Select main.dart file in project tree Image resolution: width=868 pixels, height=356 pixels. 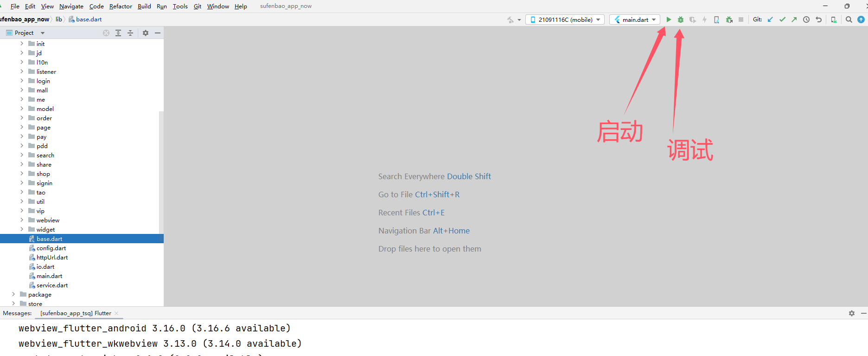coord(49,276)
